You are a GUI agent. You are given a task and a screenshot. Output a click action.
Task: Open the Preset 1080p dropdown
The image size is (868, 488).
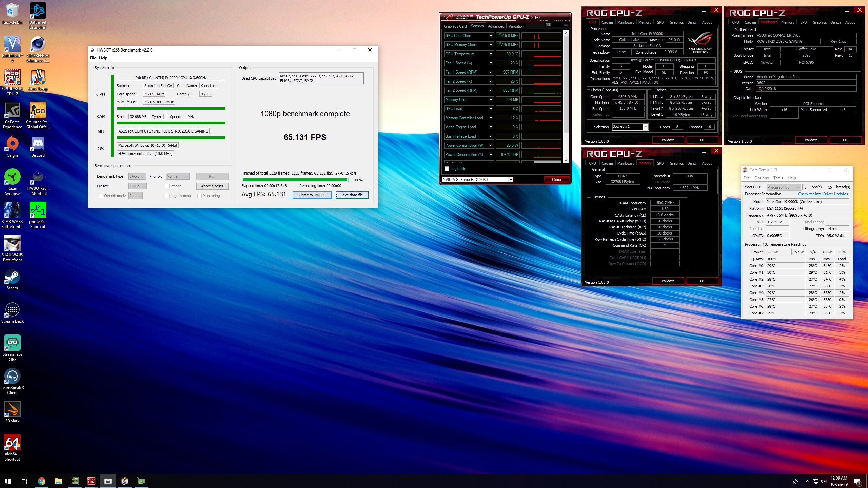click(x=137, y=186)
